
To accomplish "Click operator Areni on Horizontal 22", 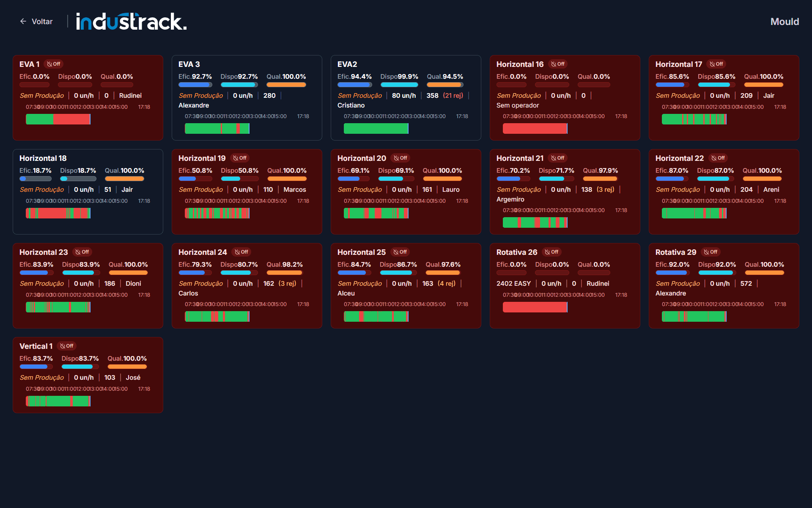I will pos(771,190).
